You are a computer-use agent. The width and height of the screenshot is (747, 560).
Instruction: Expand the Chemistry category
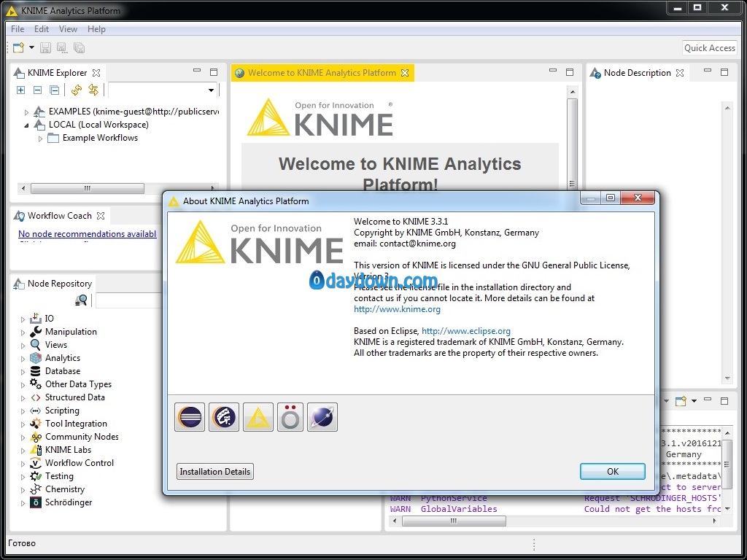click(23, 489)
